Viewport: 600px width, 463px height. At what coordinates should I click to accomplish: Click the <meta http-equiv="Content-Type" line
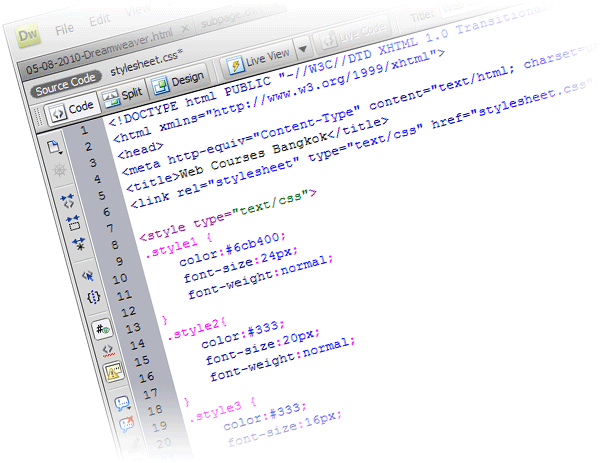pyautogui.click(x=360, y=111)
